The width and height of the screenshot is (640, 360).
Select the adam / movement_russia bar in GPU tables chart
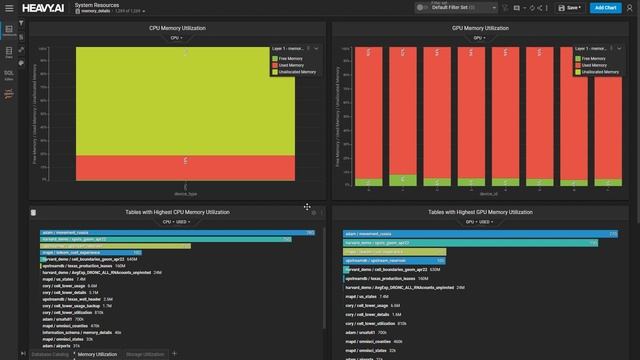click(x=480, y=234)
